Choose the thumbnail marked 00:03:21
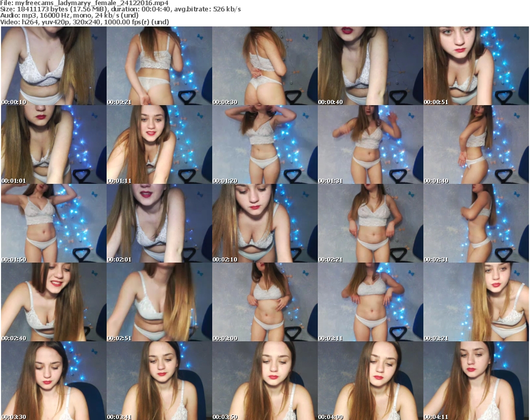Viewport: 530px width, 420px height. [476, 302]
